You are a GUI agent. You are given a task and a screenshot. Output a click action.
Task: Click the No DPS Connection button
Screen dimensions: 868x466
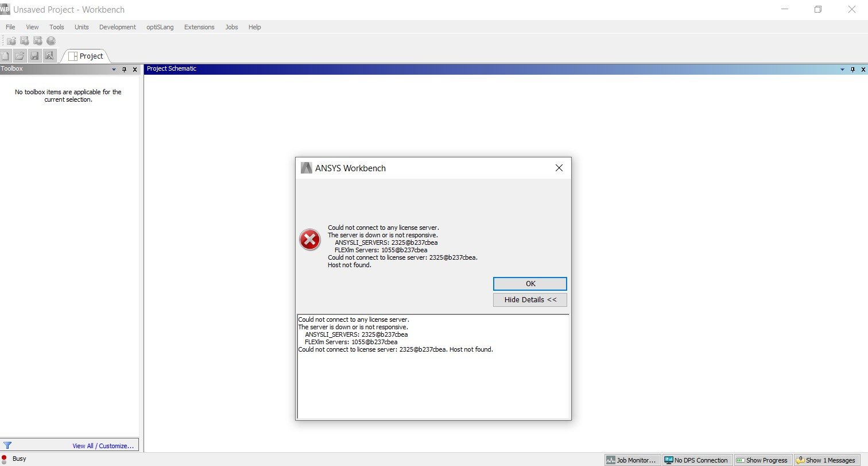click(x=697, y=460)
